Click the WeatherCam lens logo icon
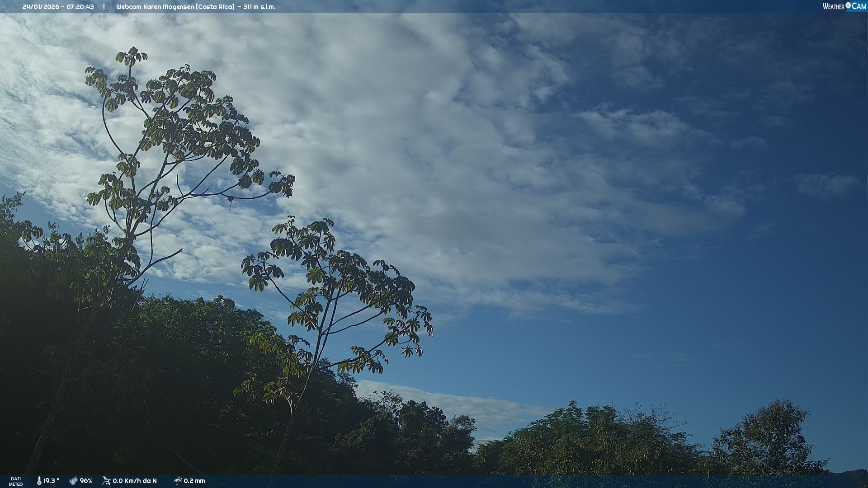868x488 pixels. pyautogui.click(x=848, y=5)
